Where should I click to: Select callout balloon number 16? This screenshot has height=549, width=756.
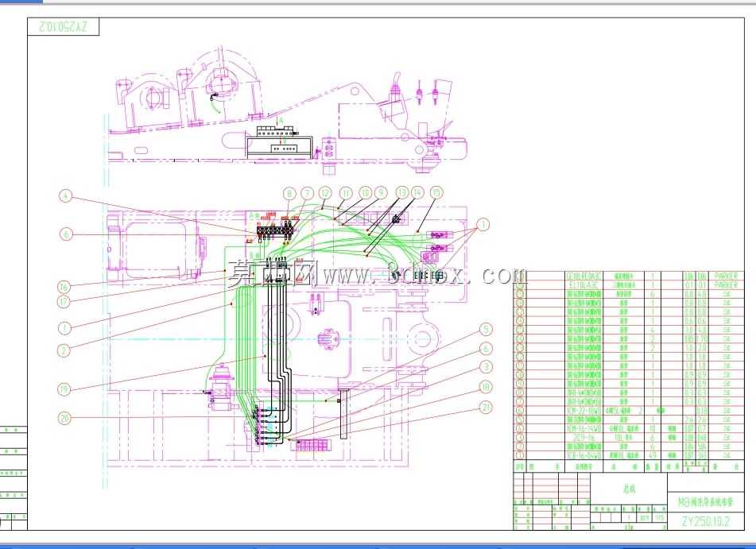tap(64, 287)
